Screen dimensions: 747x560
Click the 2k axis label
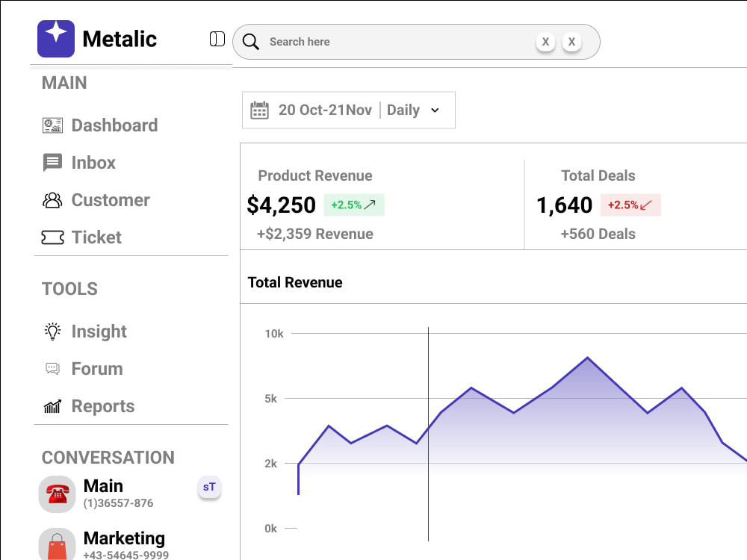click(x=270, y=464)
